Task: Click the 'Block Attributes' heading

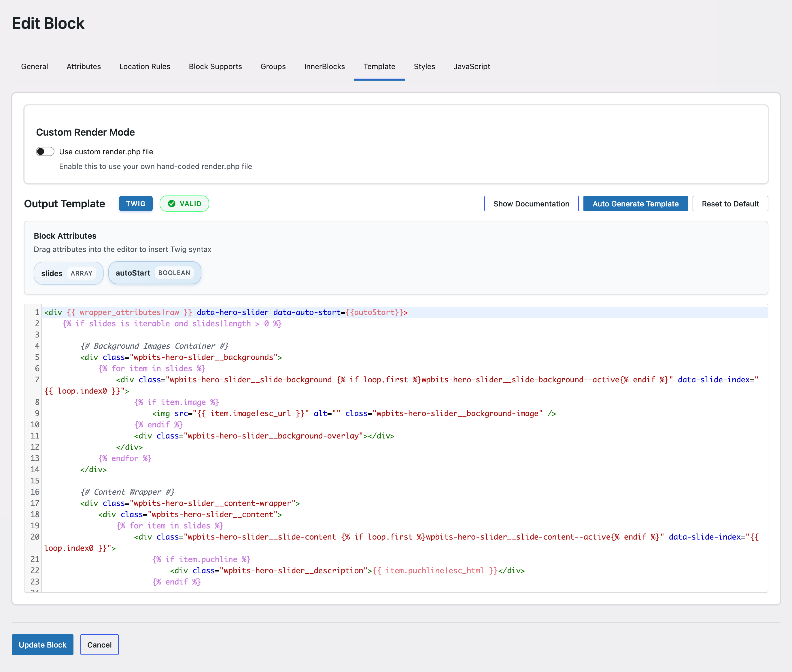Action: tap(65, 236)
